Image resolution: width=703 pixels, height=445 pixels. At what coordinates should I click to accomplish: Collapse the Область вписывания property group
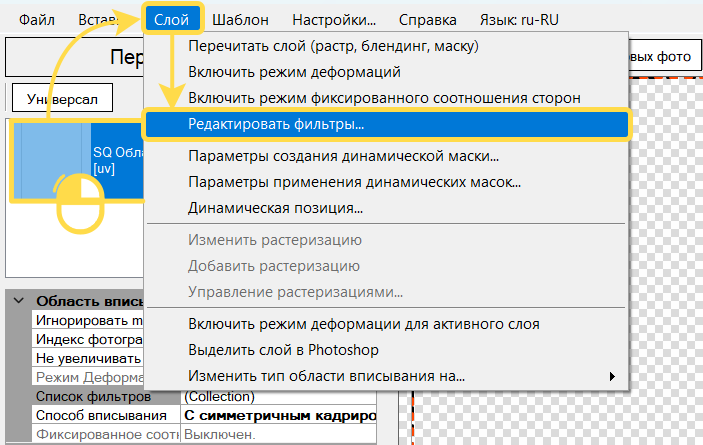(16, 301)
